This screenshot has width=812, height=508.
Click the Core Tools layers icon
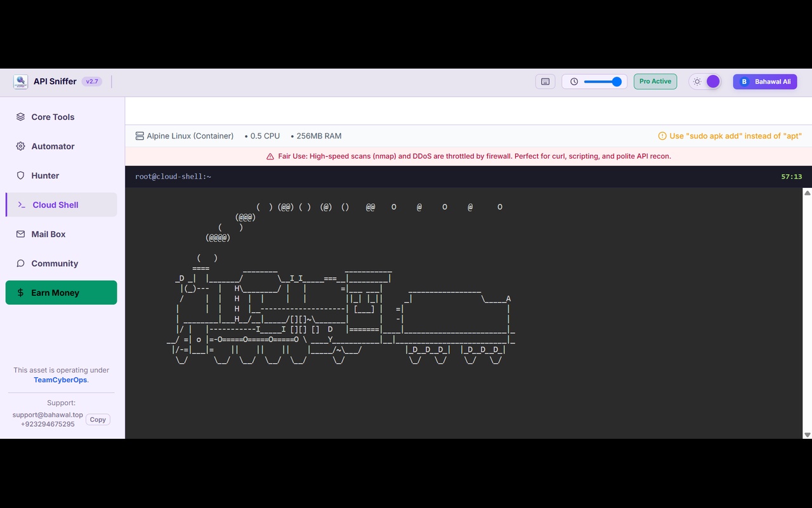pyautogui.click(x=20, y=117)
